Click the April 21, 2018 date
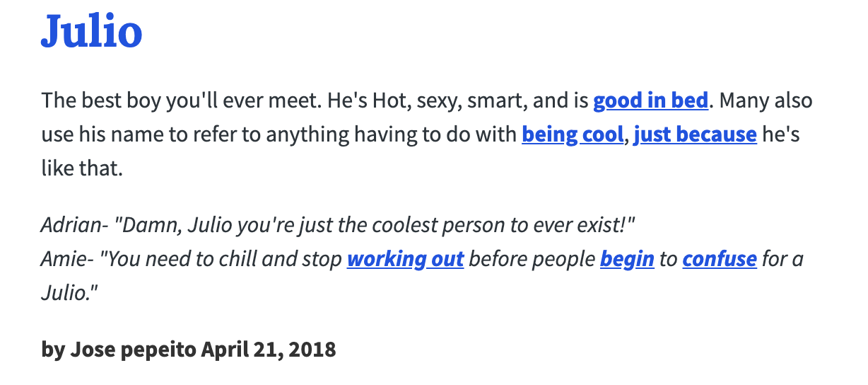The height and width of the screenshot is (385, 868). 269,349
